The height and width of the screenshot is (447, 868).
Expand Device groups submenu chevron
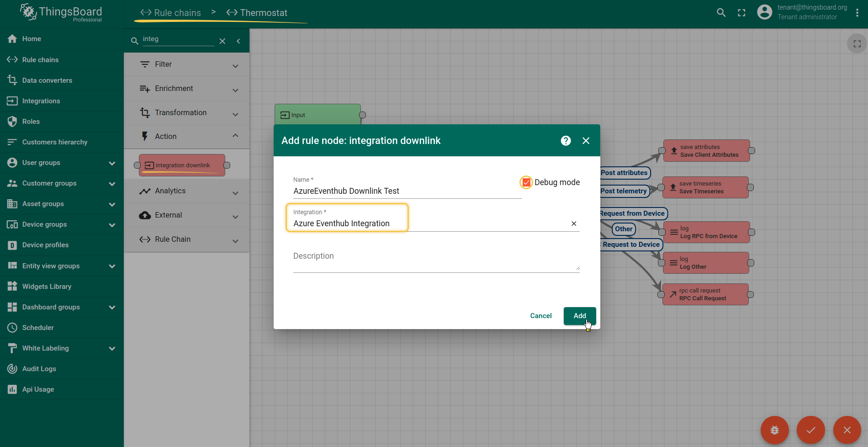[112, 225]
